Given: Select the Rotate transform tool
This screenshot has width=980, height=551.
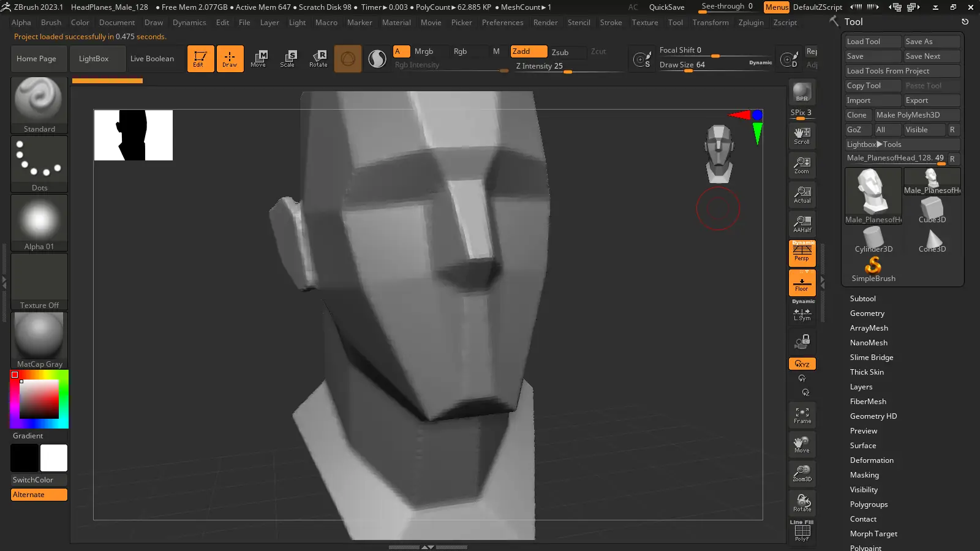Looking at the screenshot, I should [318, 58].
